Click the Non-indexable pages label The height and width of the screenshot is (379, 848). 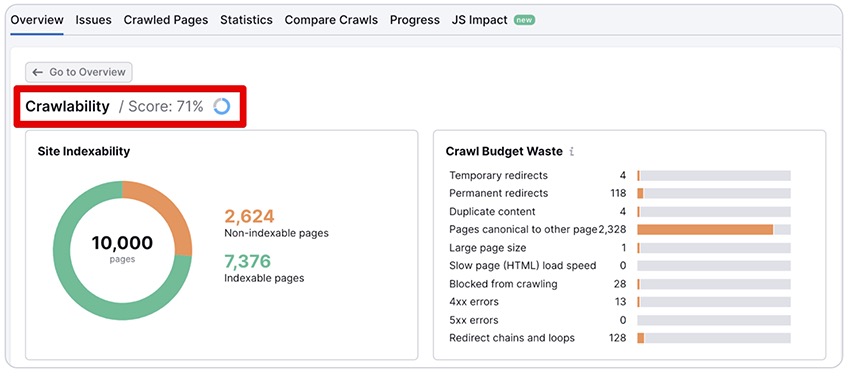pos(276,234)
